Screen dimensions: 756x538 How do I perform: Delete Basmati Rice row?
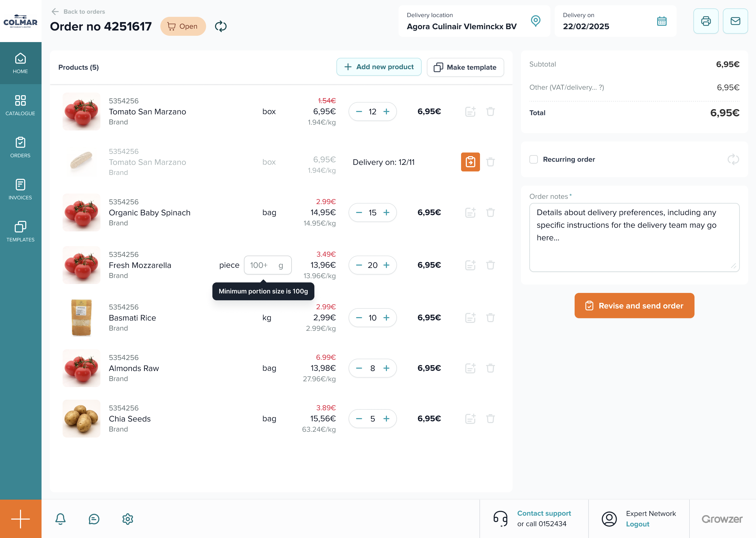491,318
